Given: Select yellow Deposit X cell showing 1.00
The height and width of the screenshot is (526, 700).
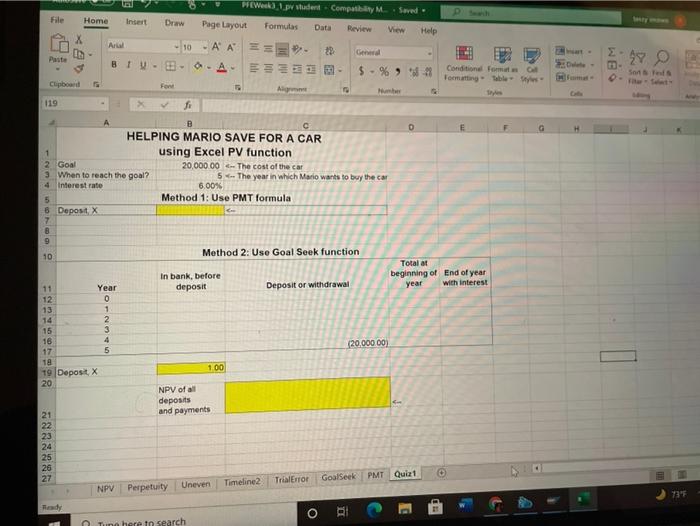Looking at the screenshot, I should [x=191, y=368].
